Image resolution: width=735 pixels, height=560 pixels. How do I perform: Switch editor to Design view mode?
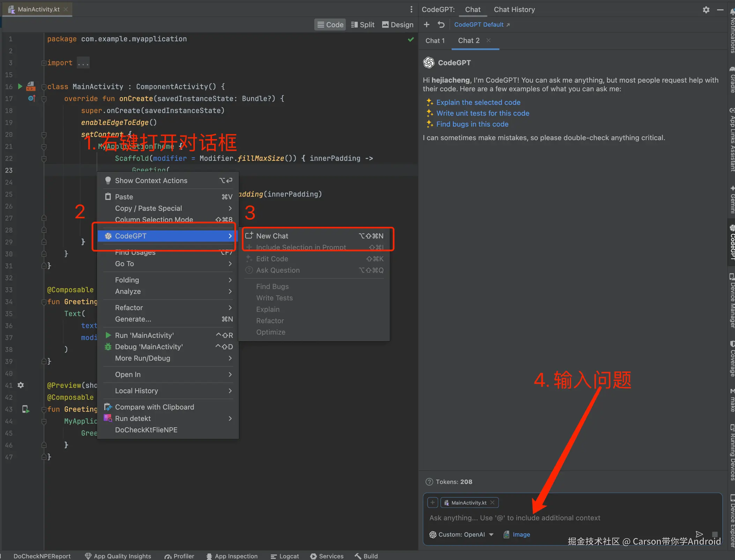[x=398, y=24]
